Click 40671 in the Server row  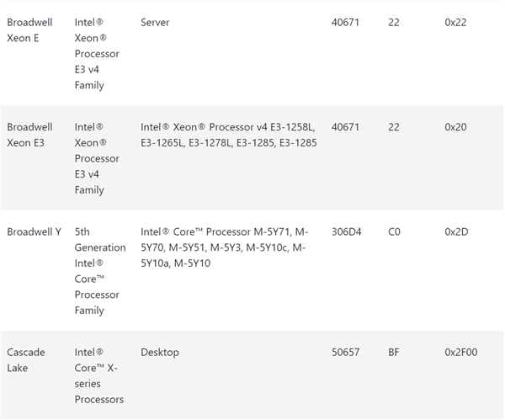pos(346,22)
